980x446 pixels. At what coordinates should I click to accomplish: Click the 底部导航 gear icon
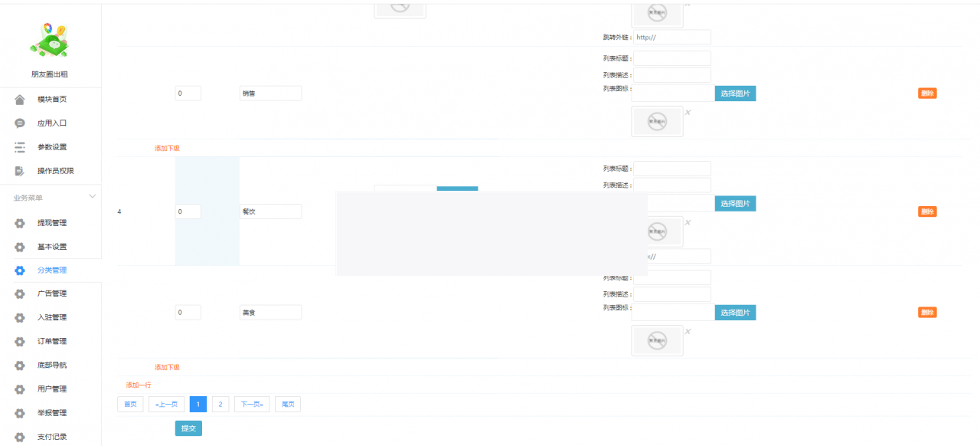coord(19,365)
